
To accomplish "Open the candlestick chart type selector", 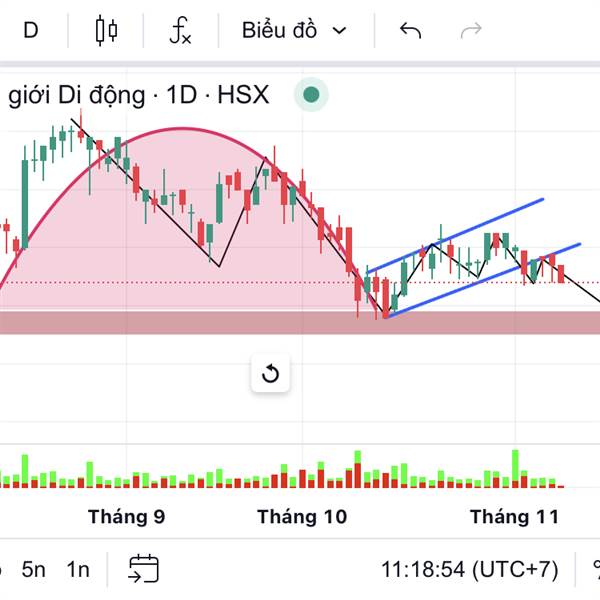I will coord(106,30).
